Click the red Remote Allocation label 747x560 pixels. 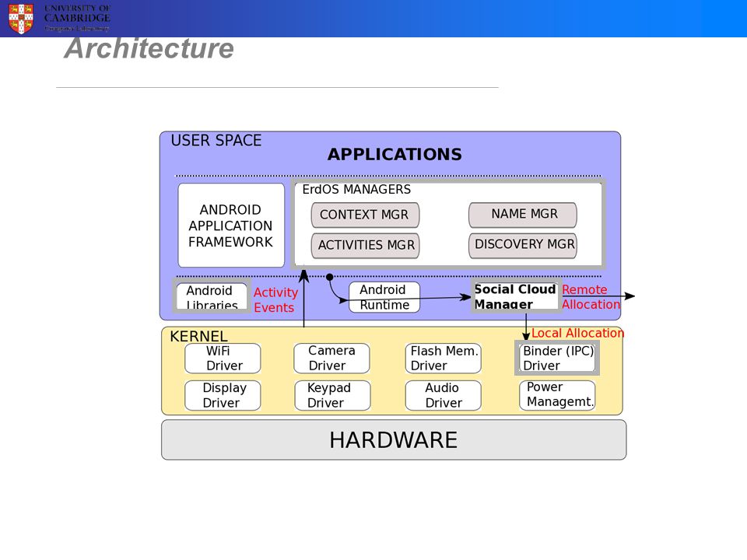[591, 297]
